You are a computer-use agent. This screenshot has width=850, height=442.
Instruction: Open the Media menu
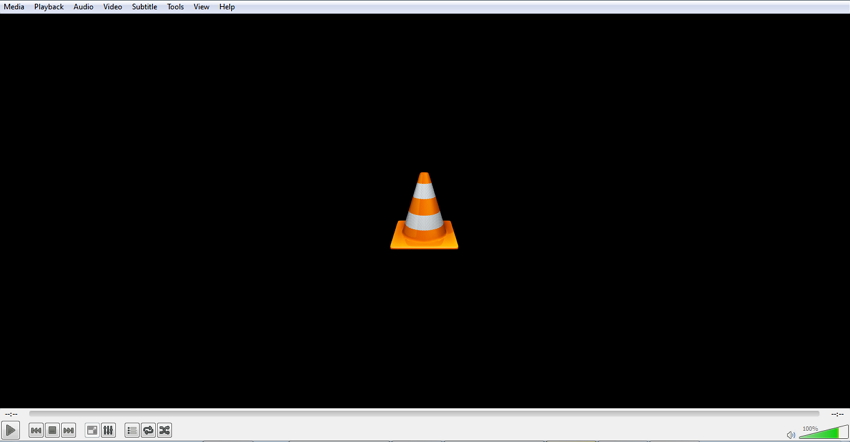pos(14,7)
